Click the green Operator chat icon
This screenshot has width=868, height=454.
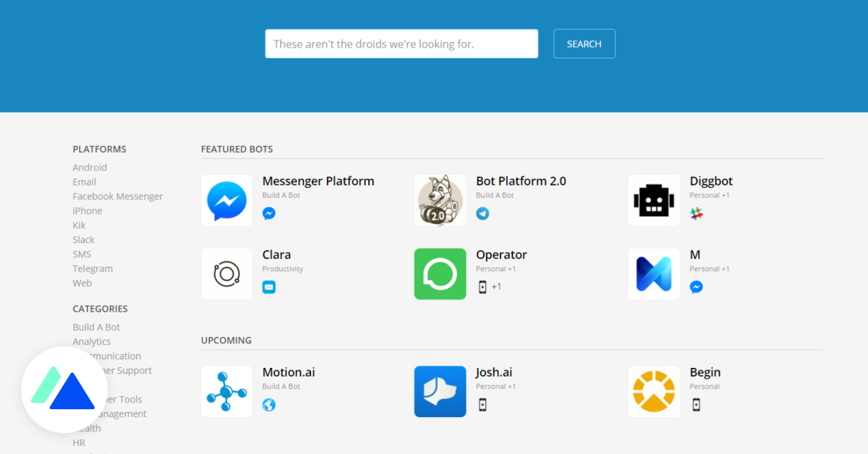(440, 273)
